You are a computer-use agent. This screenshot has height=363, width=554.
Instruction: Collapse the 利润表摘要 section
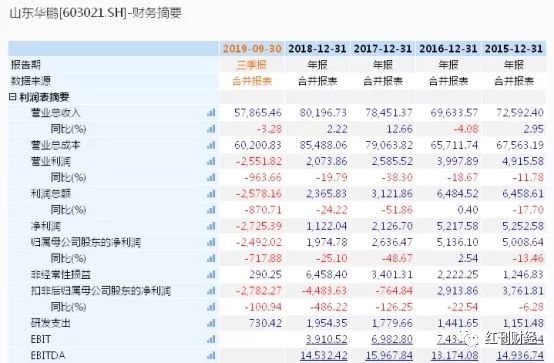point(12,96)
